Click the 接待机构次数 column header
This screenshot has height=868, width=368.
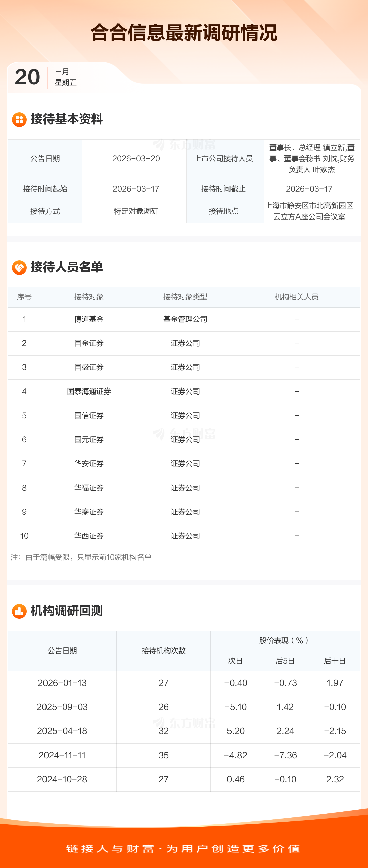point(164,650)
